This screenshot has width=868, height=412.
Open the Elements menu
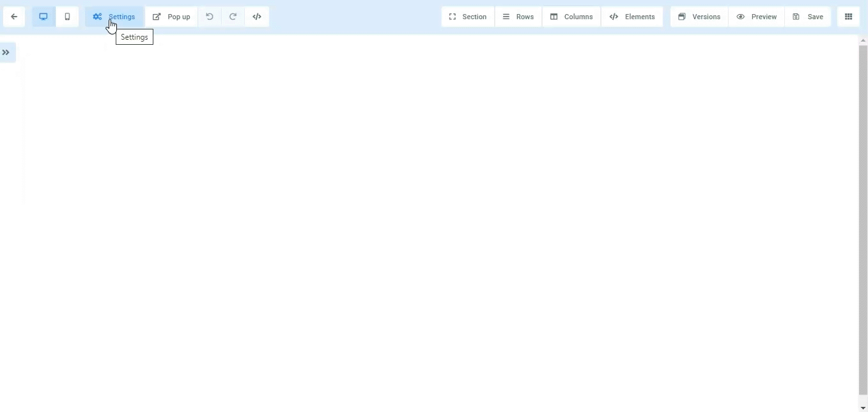[x=632, y=17]
